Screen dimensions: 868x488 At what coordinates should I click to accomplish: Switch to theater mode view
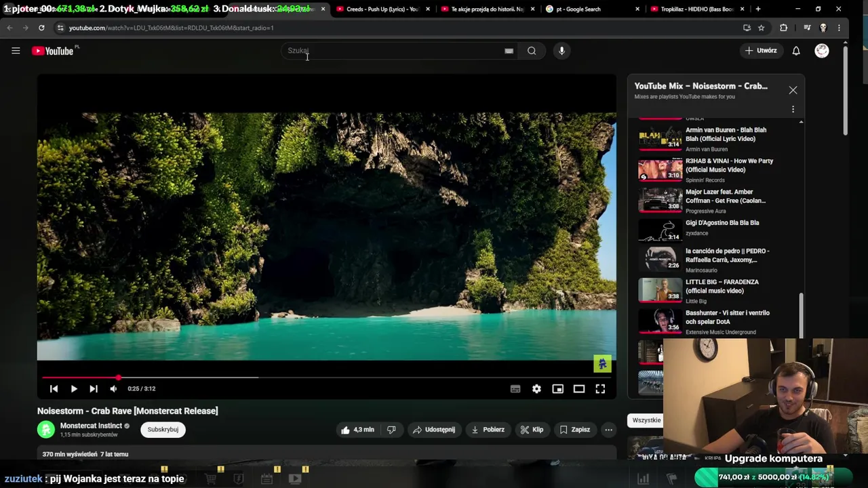(579, 389)
